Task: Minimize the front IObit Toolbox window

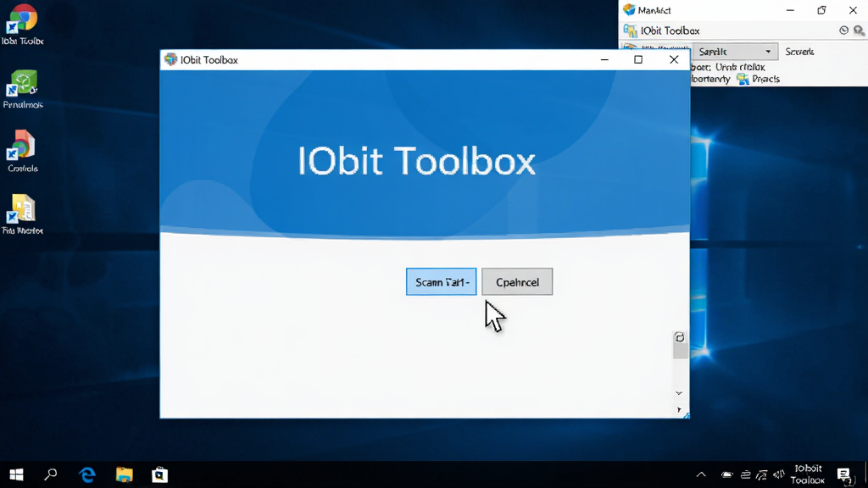Action: tap(604, 60)
